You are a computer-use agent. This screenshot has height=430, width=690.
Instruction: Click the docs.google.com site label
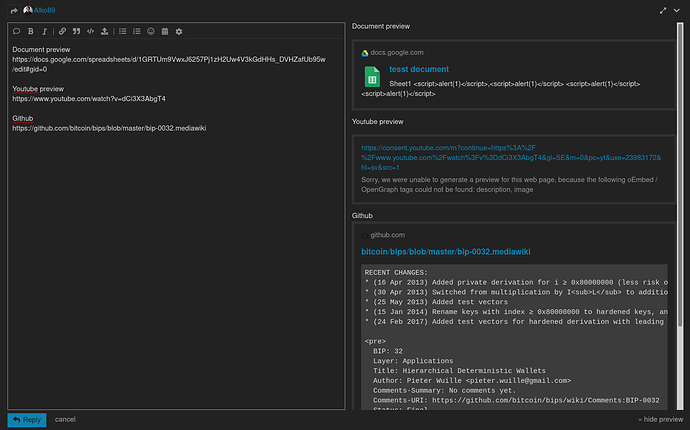[397, 52]
